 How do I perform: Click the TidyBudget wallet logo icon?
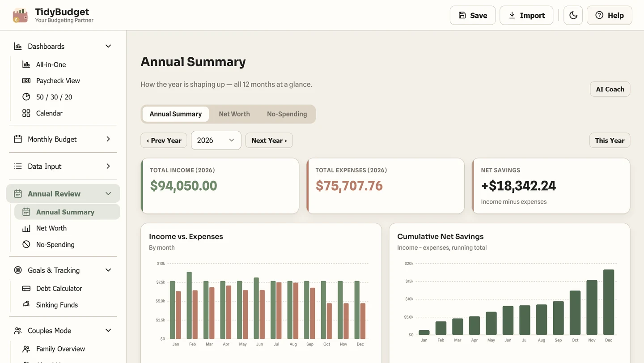pos(20,15)
